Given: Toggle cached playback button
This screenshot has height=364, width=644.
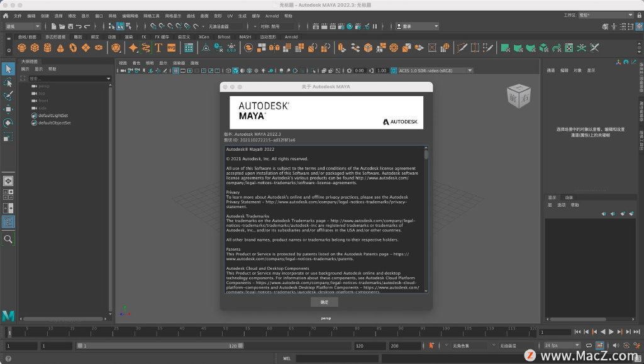Looking at the screenshot, I should click(599, 346).
